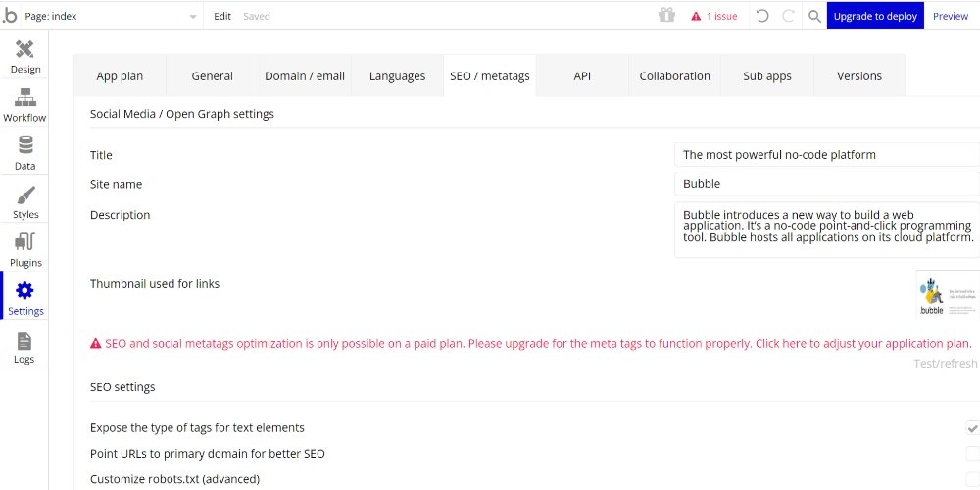The height and width of the screenshot is (490, 980).
Task: View the Logs section icon
Action: pyautogui.click(x=24, y=341)
